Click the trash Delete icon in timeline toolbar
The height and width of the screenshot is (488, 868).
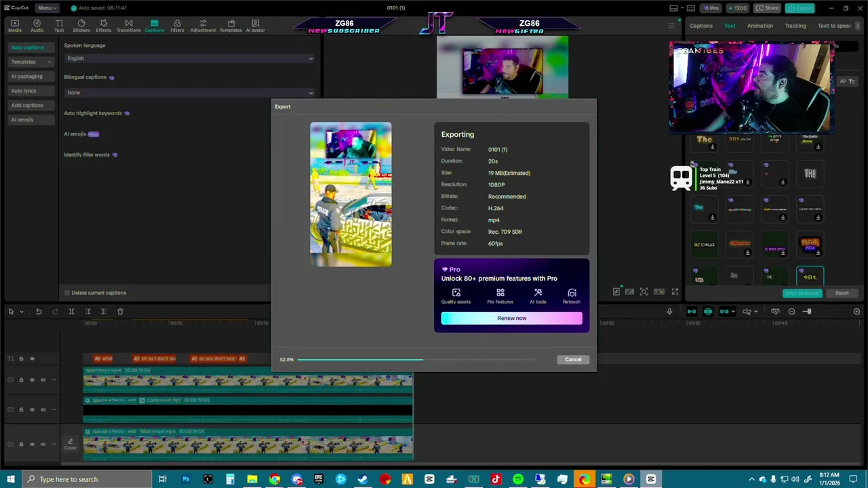pos(120,311)
